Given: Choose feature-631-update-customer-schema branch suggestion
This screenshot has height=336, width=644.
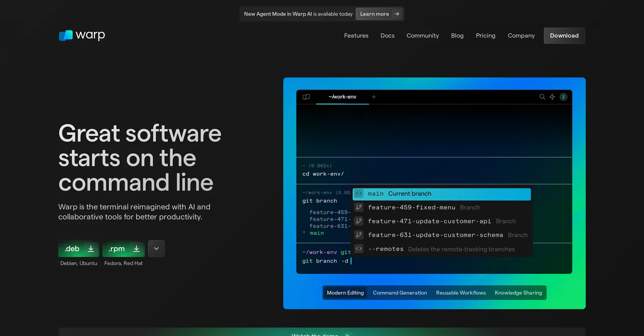Looking at the screenshot, I should click(x=442, y=235).
